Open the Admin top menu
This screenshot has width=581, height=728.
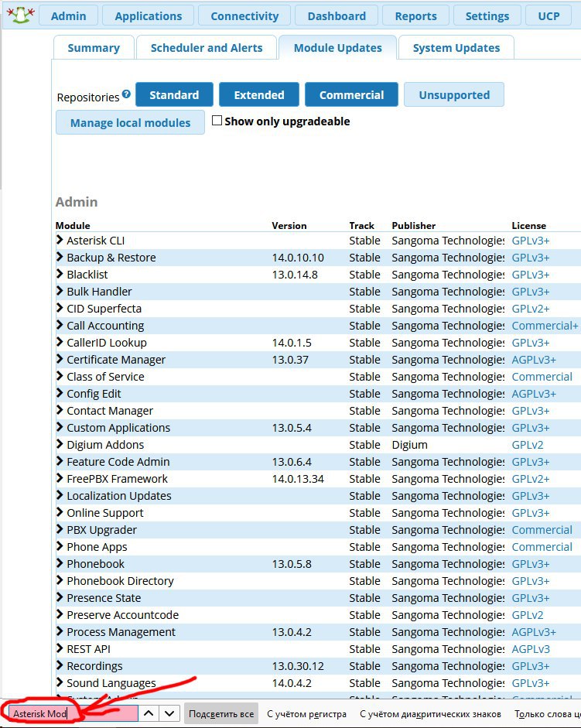tap(68, 15)
